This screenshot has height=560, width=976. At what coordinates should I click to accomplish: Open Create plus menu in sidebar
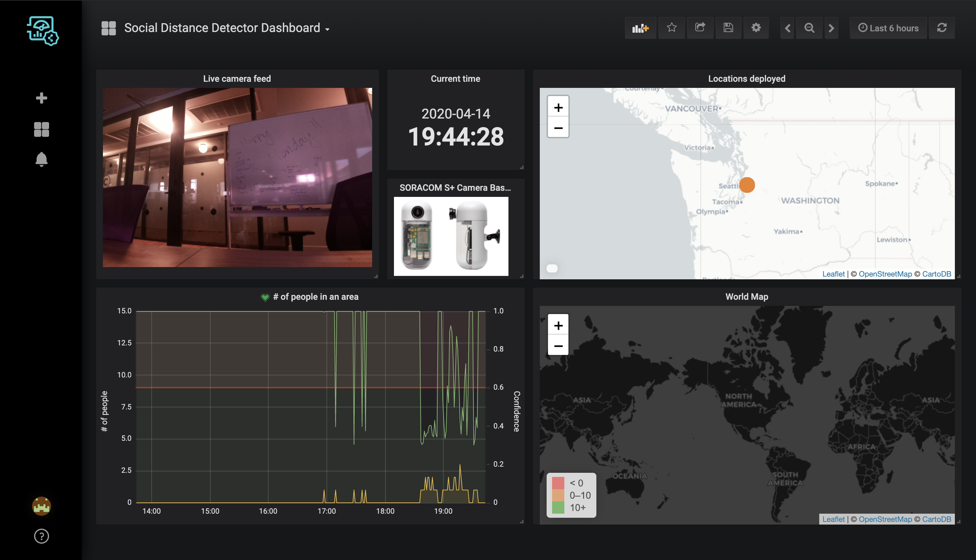(x=42, y=98)
